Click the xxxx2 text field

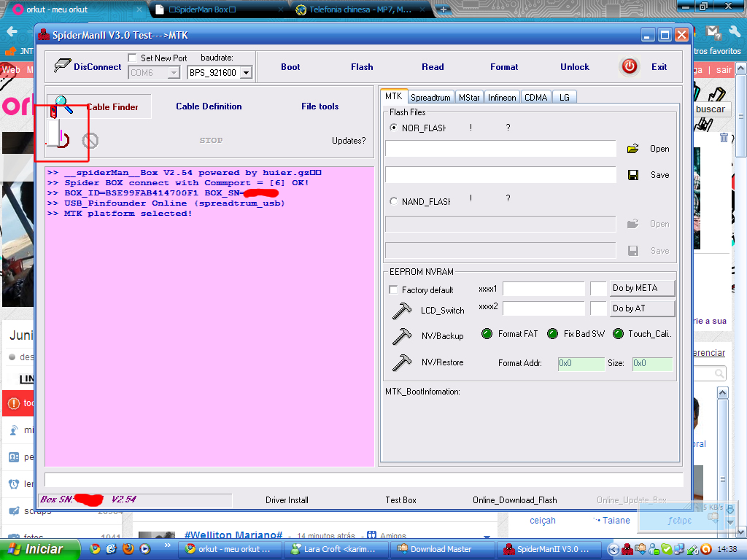tap(543, 308)
